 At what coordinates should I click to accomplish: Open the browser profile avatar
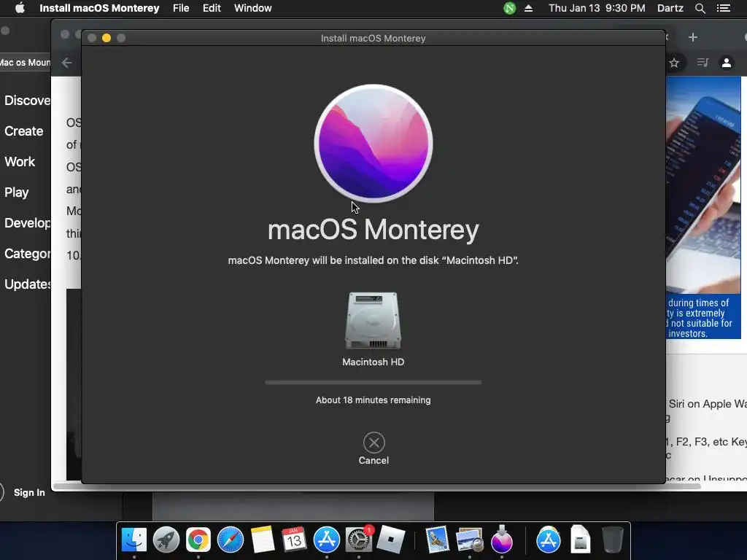(x=727, y=63)
